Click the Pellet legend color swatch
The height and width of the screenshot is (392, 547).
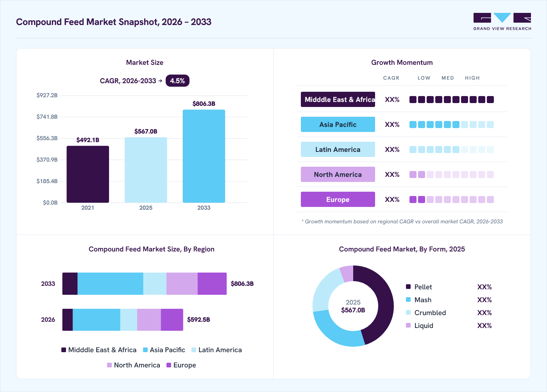coord(408,287)
